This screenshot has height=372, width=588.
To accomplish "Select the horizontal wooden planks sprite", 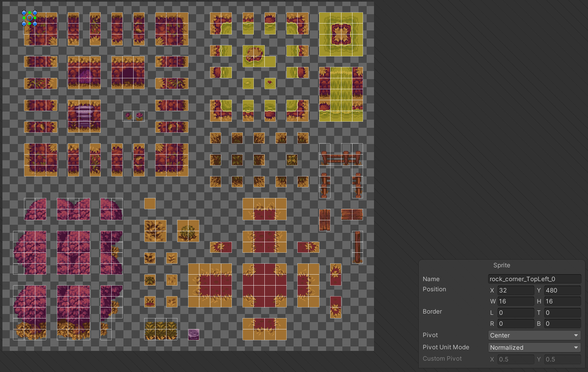I will pos(352,214).
